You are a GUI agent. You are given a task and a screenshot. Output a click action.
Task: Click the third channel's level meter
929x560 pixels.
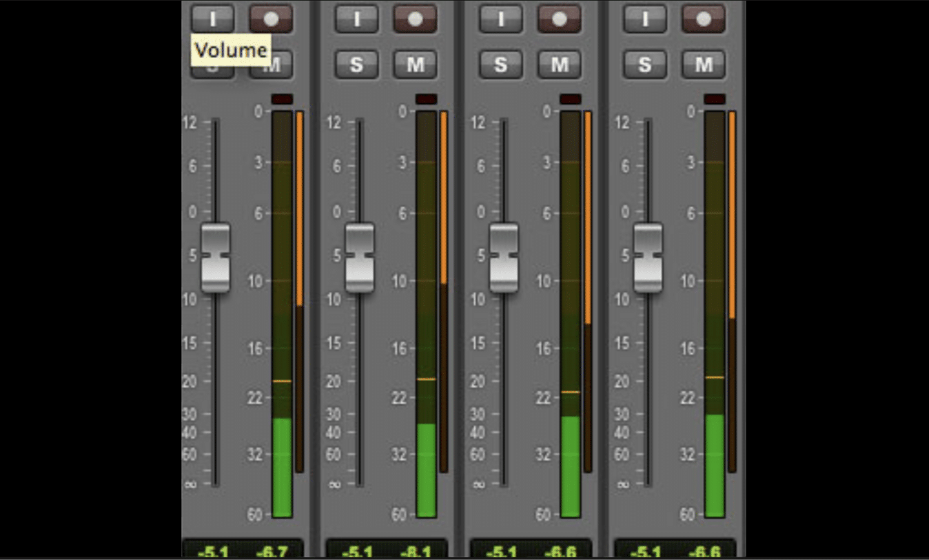(x=569, y=310)
